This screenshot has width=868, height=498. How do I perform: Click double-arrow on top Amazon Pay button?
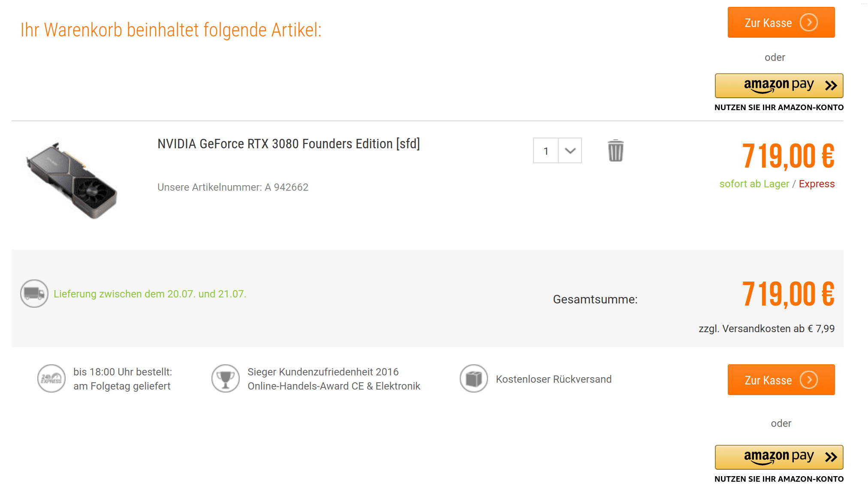pos(831,86)
